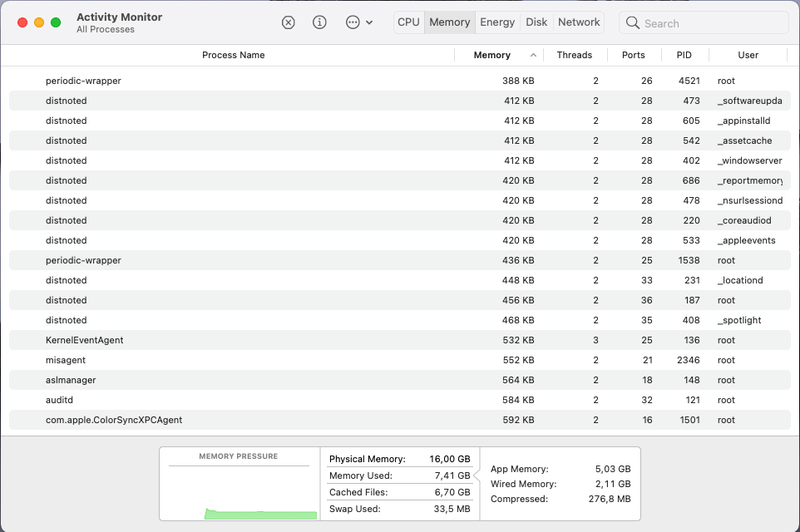Open the Network tab
This screenshot has height=532, width=800.
point(579,22)
